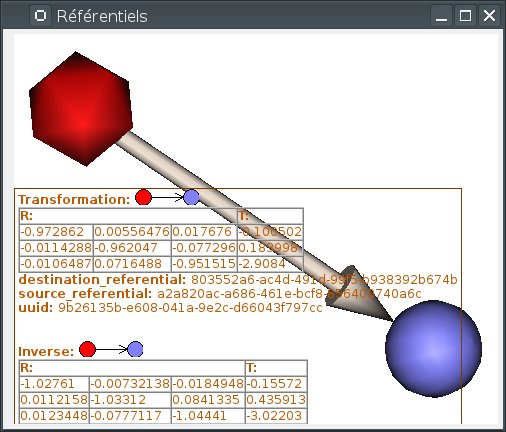Click inverse value 0.0112158
Viewport: 506px width, 432px height.
tap(54, 400)
